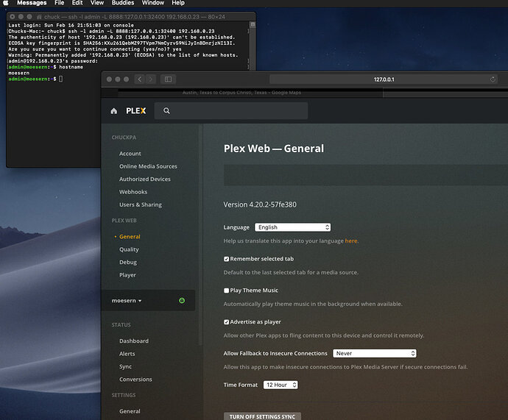Open the View menu
Viewport: 508px width, 420px height.
click(97, 3)
